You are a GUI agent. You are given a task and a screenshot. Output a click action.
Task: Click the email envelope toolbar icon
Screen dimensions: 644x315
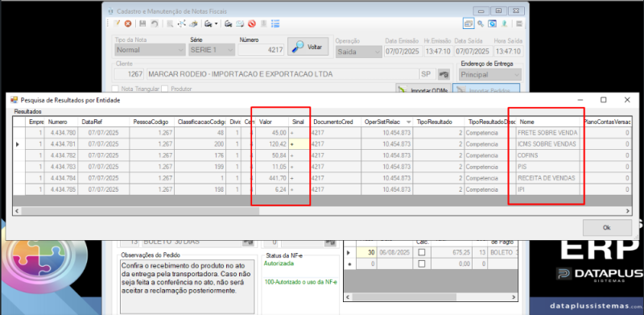[x=240, y=24]
